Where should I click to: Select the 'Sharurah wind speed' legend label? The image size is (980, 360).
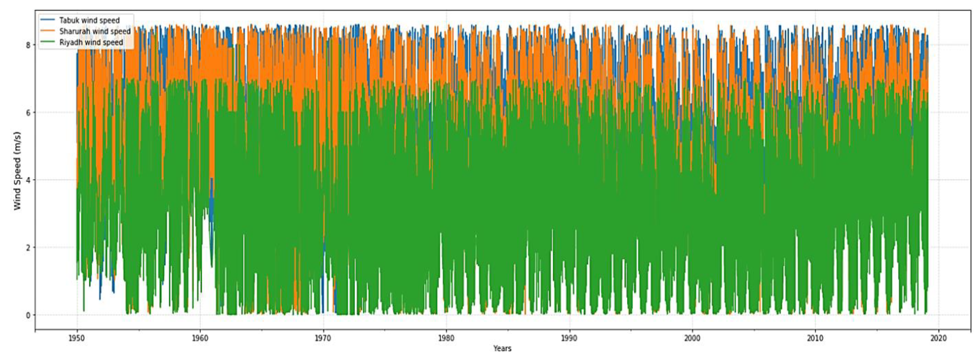(95, 31)
